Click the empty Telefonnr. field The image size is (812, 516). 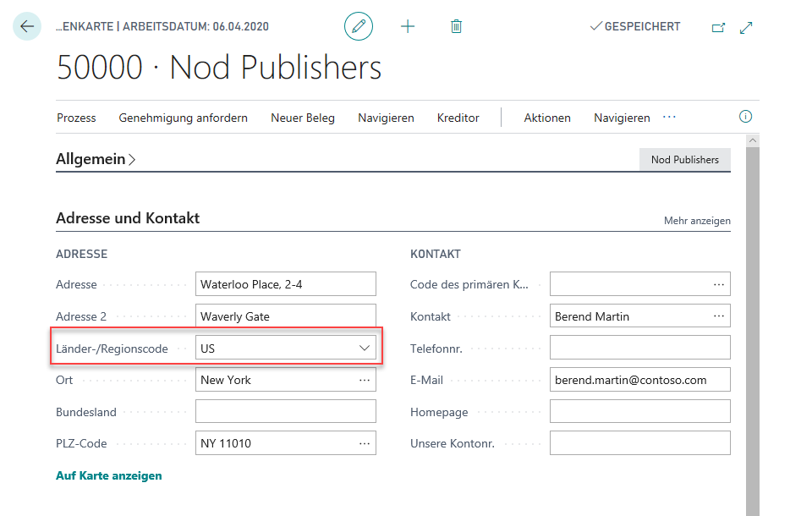(640, 348)
